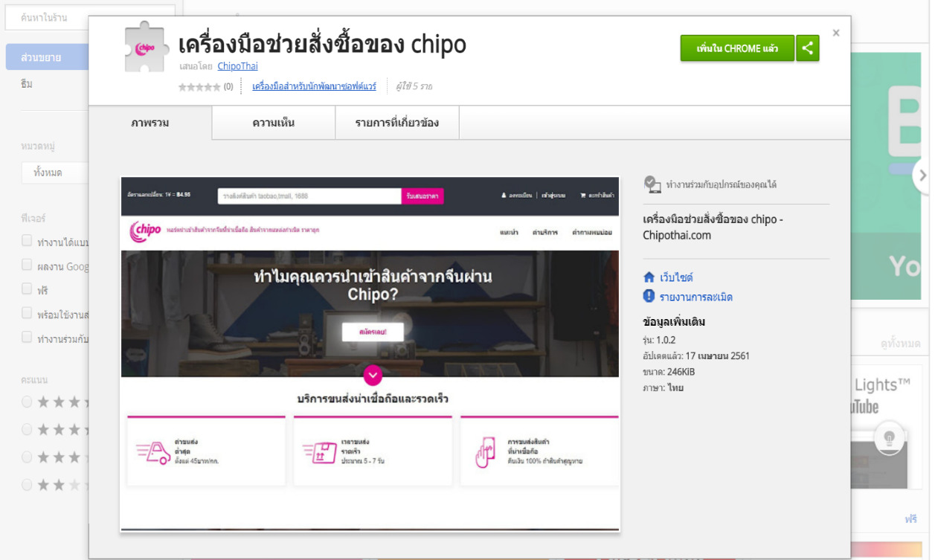Click the share icon button

(807, 48)
